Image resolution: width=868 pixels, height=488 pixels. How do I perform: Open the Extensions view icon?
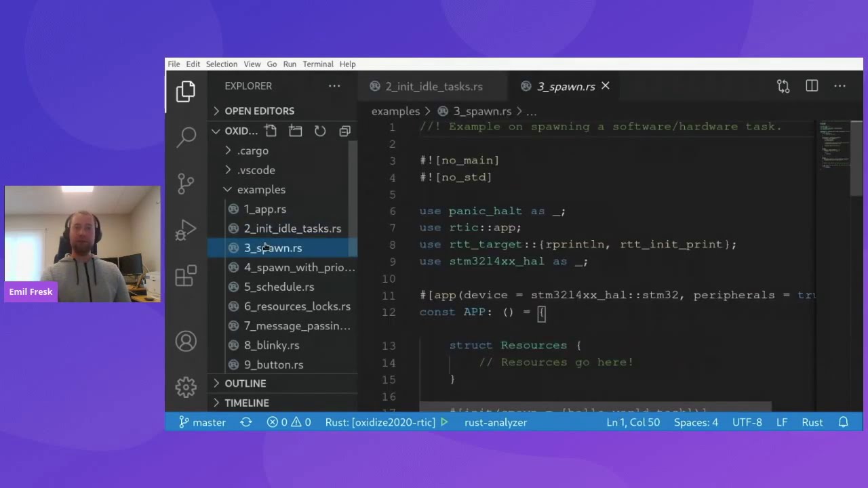186,275
